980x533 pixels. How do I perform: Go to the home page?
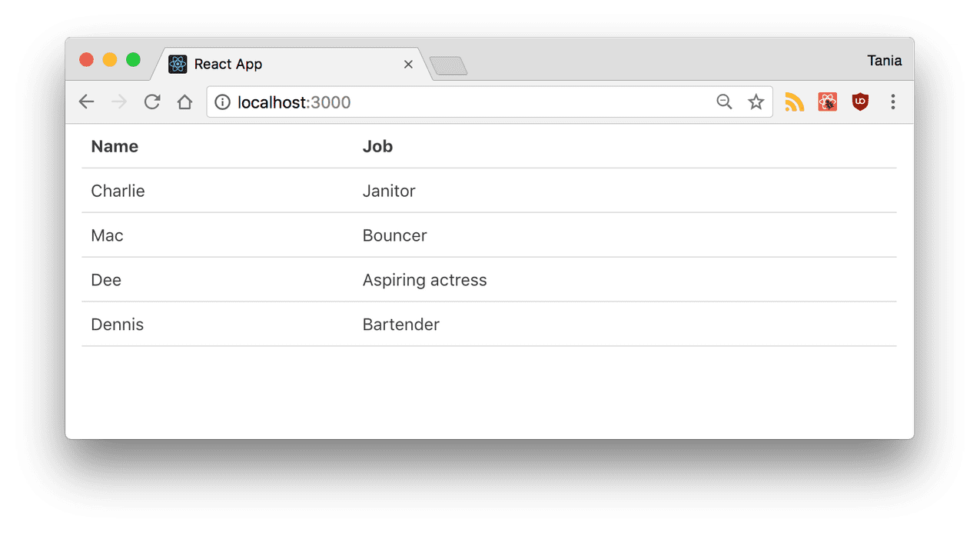click(184, 102)
